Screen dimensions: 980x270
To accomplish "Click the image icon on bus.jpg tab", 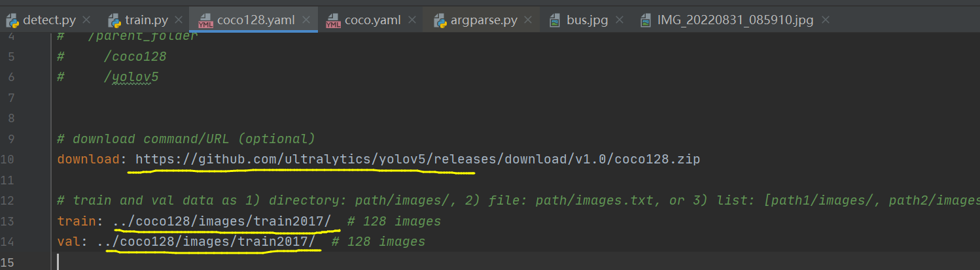I will 555,21.
